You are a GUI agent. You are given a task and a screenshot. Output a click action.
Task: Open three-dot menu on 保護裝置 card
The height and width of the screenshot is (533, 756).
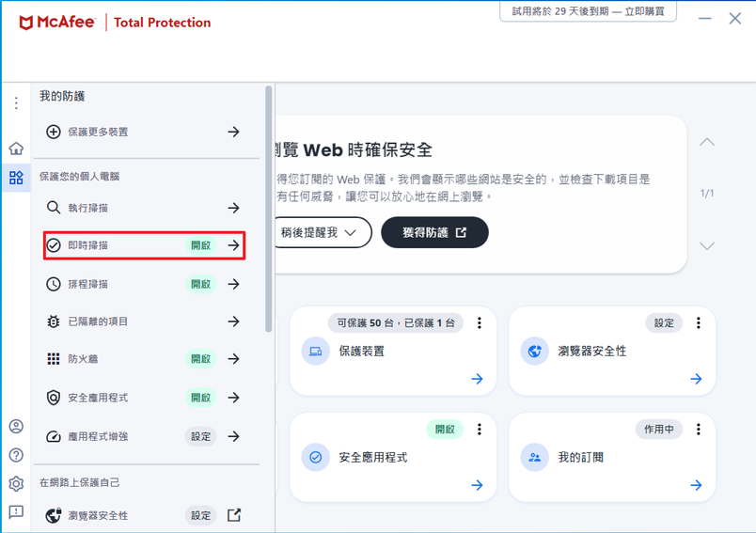pos(479,322)
